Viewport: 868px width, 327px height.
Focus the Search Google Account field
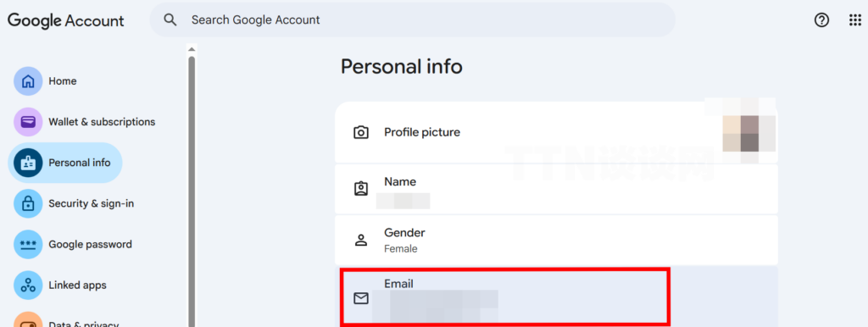413,20
